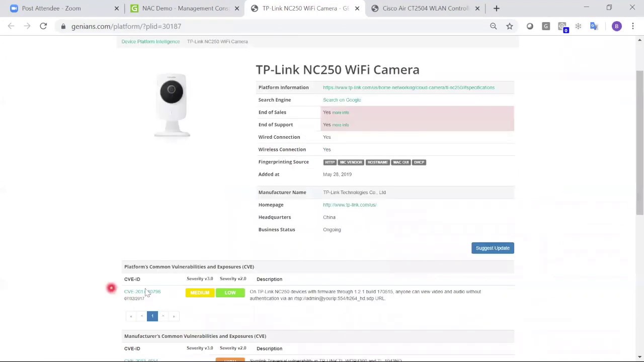Open the dark circular extension icon
Screen dimensions: 644x362
[530, 26]
